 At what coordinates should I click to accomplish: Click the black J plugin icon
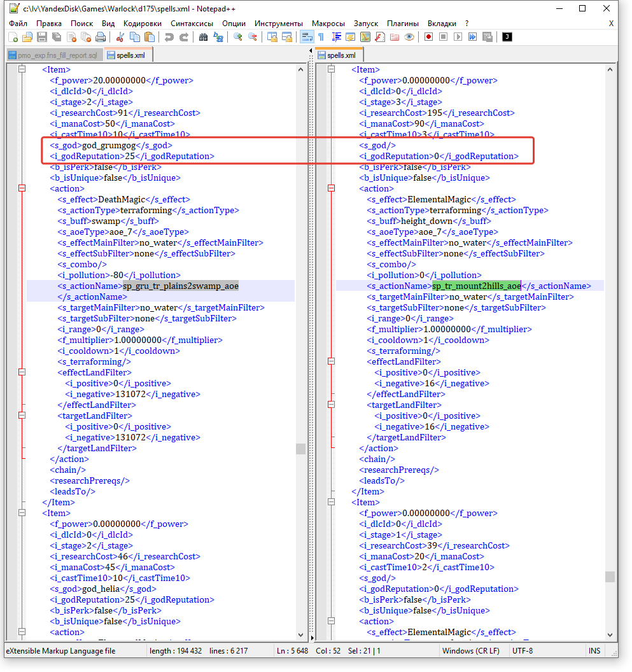(x=507, y=38)
